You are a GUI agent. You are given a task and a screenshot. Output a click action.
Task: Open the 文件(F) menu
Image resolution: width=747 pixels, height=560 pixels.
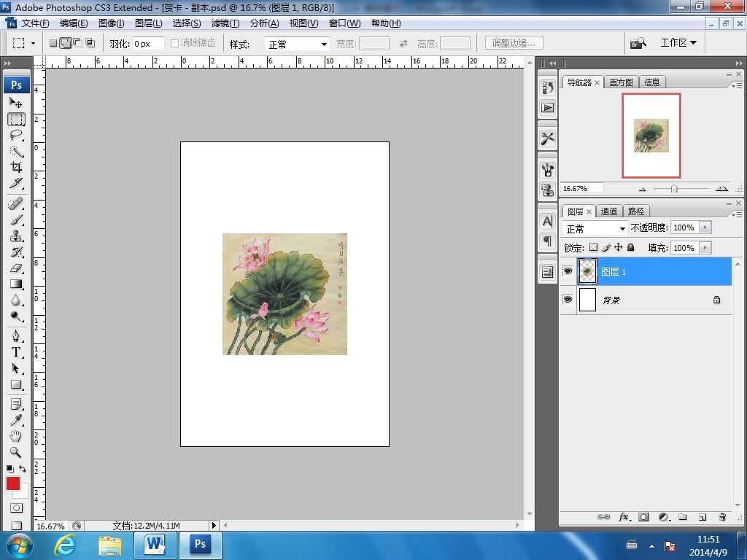click(x=35, y=23)
